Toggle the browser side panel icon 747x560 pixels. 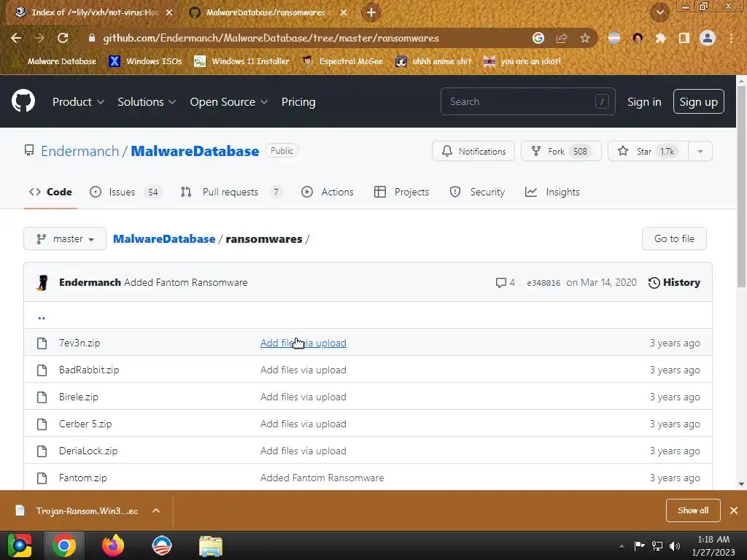(684, 38)
